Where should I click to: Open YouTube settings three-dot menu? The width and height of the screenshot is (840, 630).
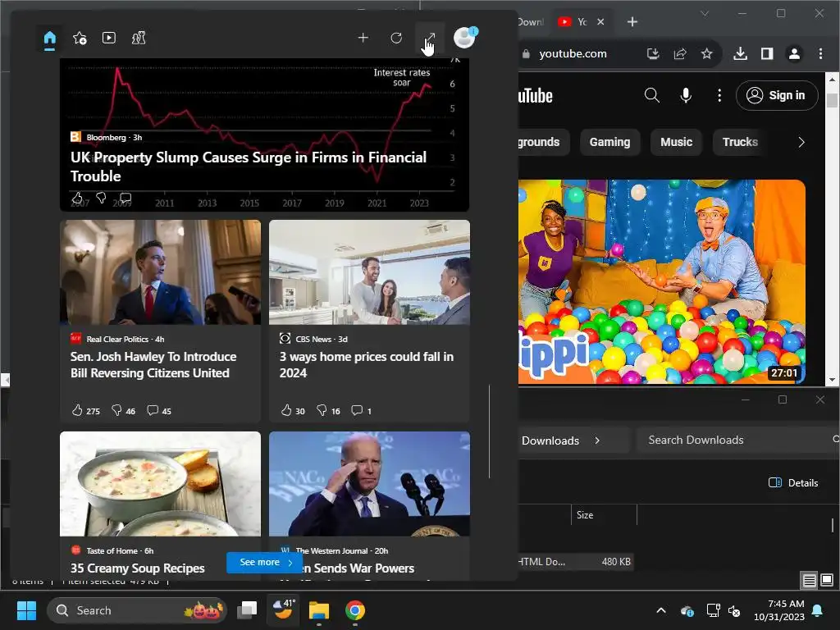(x=719, y=95)
